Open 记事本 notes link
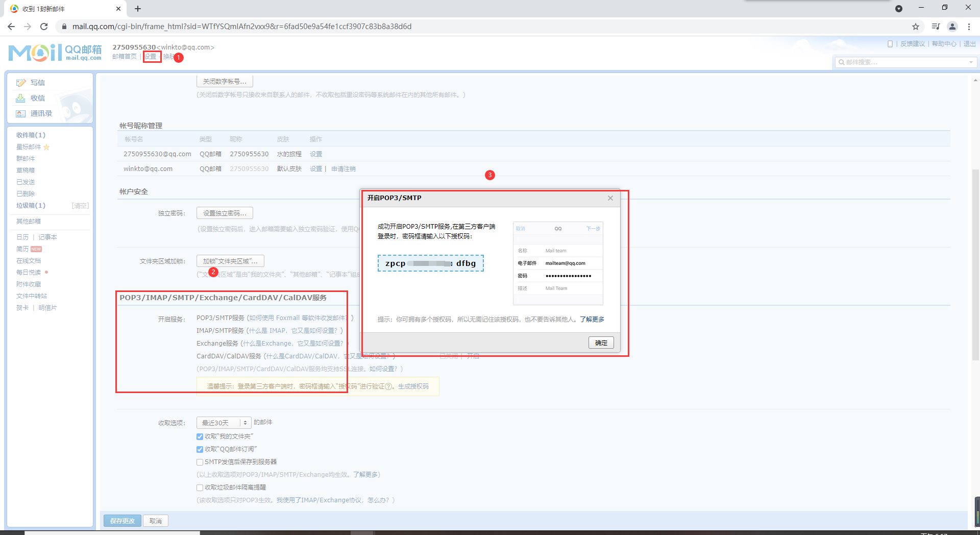The height and width of the screenshot is (535, 980). pyautogui.click(x=47, y=237)
